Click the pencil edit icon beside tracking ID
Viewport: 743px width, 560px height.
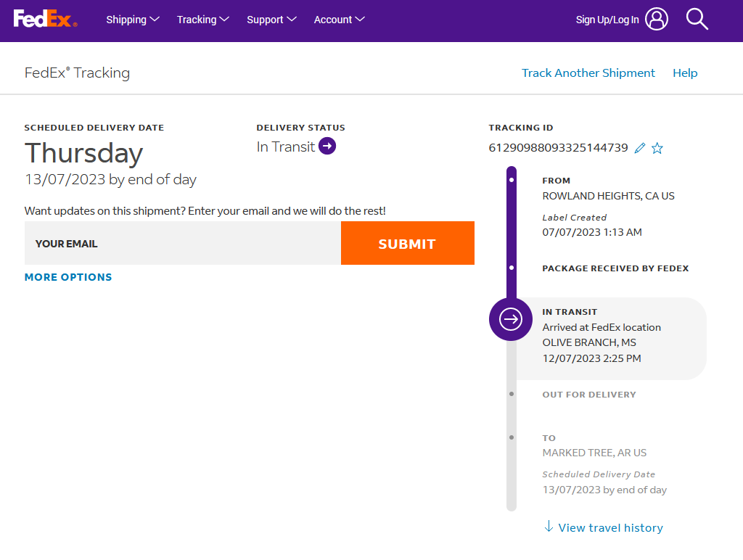click(639, 148)
